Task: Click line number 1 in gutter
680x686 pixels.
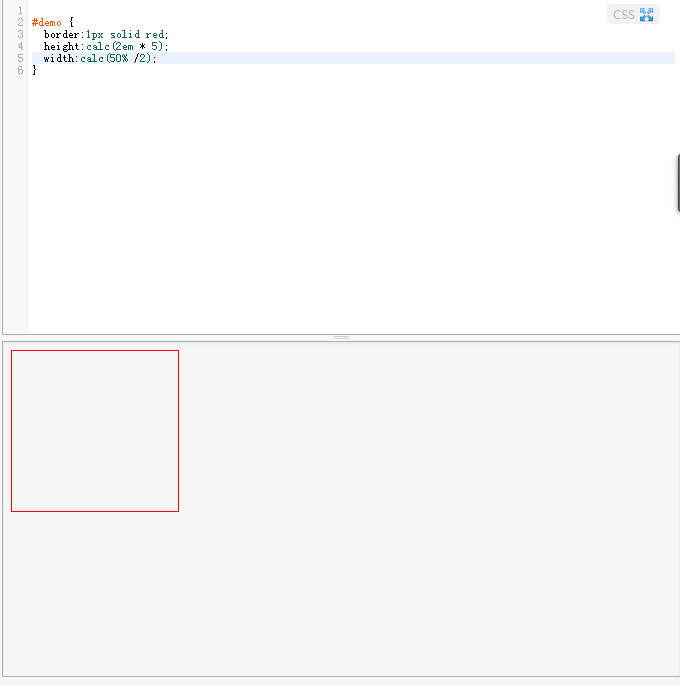Action: (20, 10)
